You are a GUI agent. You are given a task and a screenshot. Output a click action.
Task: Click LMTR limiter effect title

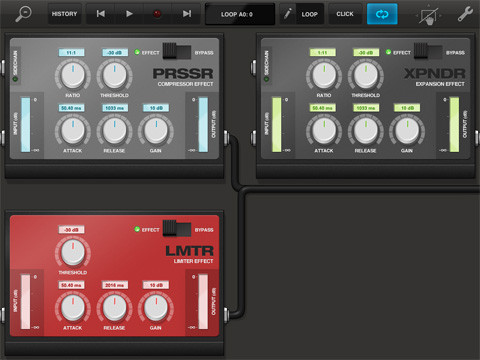193,261
